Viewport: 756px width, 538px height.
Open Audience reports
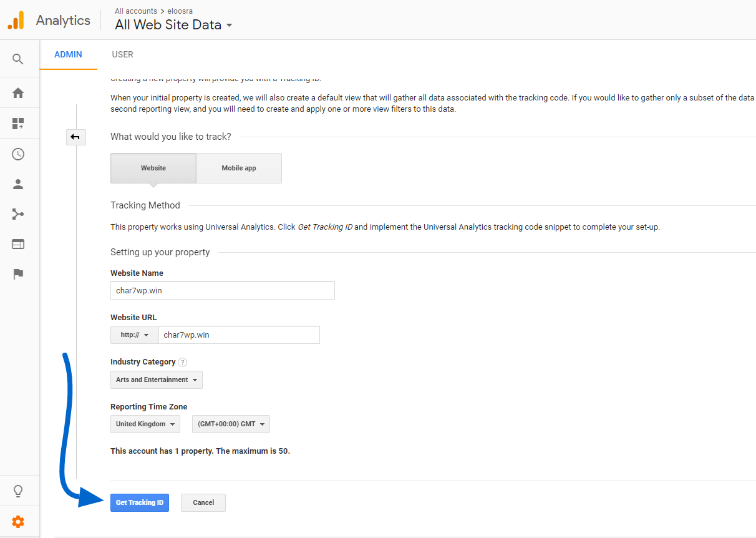click(19, 183)
